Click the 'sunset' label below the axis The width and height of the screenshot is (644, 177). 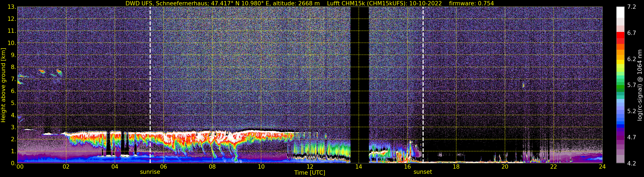point(423,172)
